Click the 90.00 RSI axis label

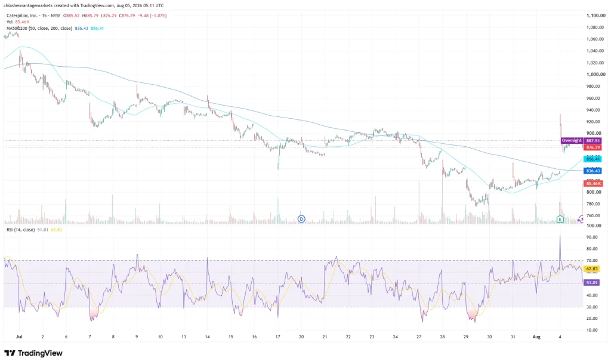click(x=592, y=237)
